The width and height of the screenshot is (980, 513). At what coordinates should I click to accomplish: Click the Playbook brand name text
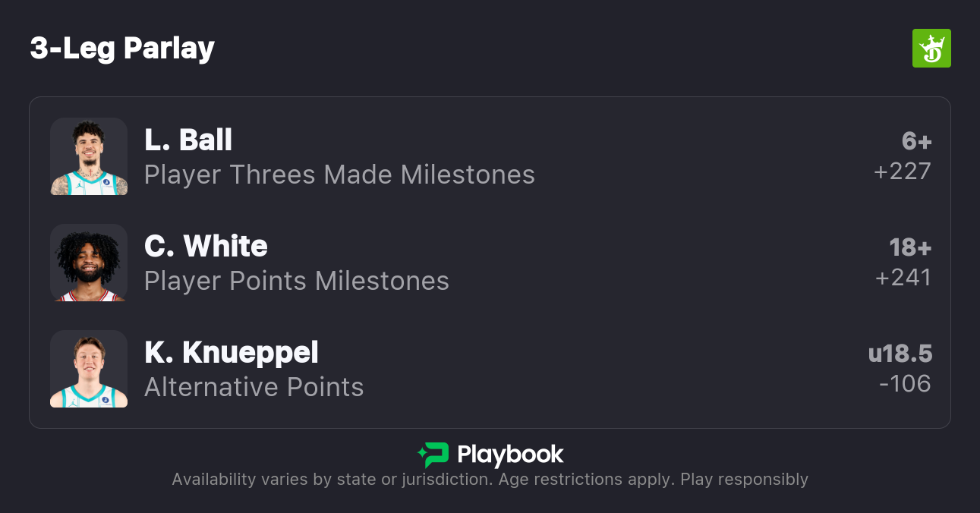click(510, 455)
